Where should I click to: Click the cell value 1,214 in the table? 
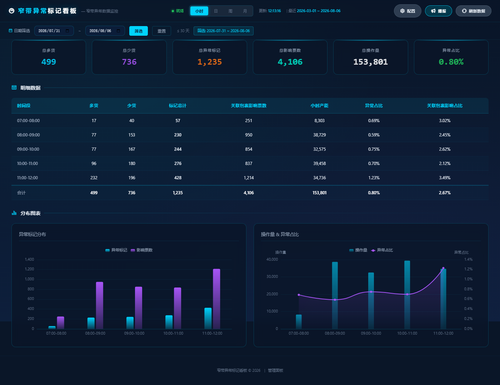coord(249,178)
